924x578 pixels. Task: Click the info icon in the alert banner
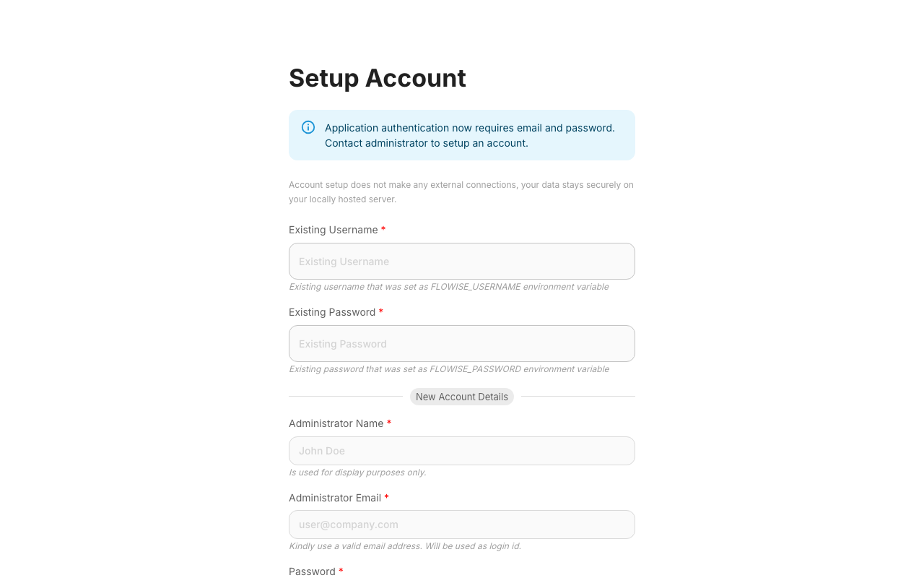[x=308, y=127]
